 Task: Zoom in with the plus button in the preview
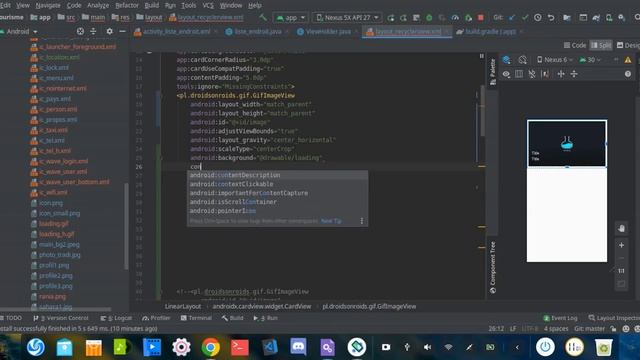[621, 245]
